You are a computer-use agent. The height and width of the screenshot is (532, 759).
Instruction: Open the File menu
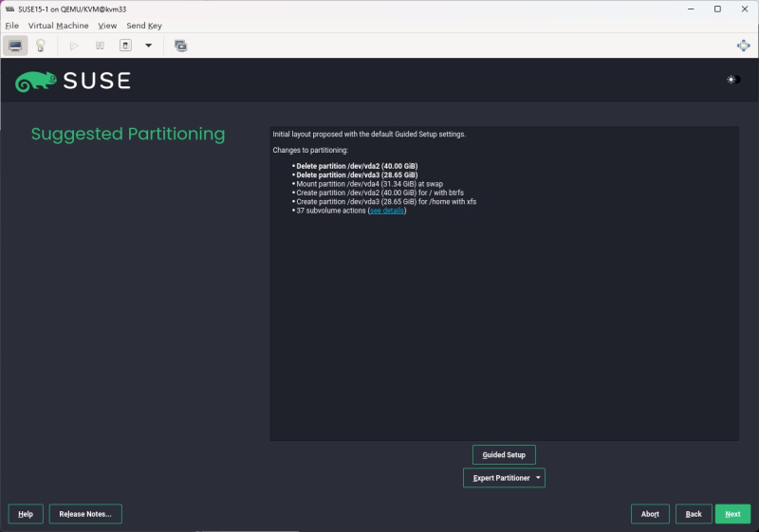click(12, 26)
